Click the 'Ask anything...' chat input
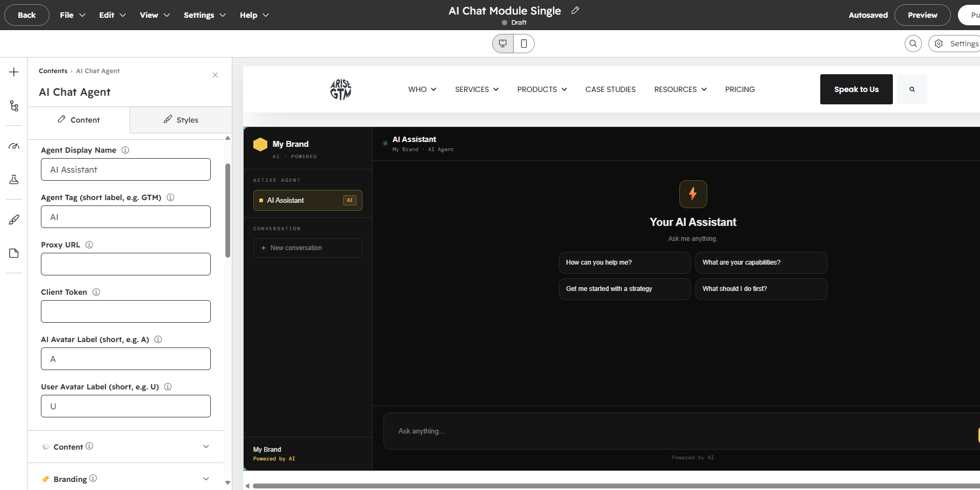 point(681,431)
